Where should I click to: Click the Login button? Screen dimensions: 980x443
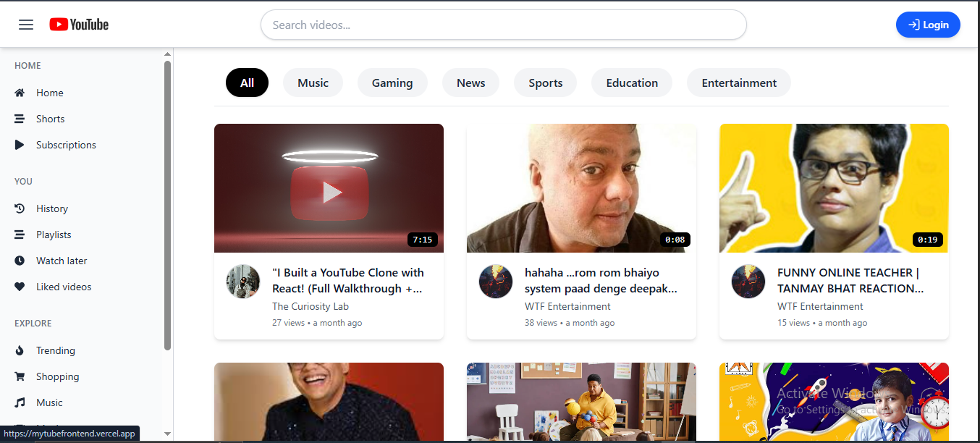click(x=928, y=25)
